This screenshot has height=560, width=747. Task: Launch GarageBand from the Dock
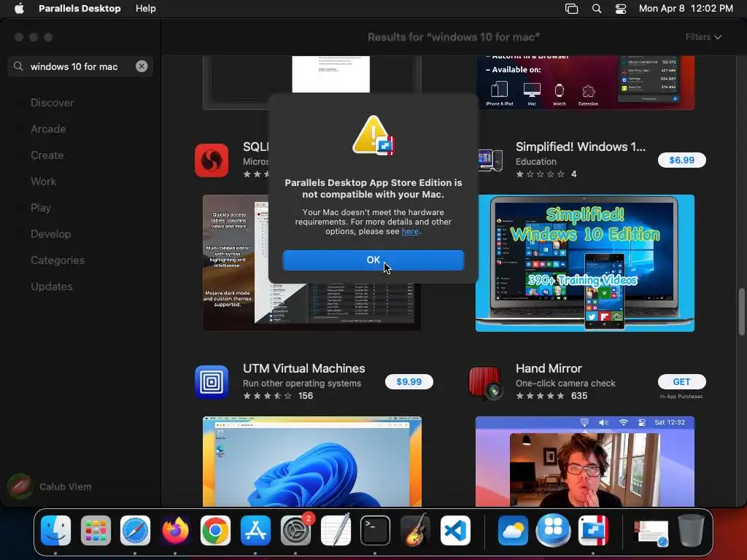415,530
